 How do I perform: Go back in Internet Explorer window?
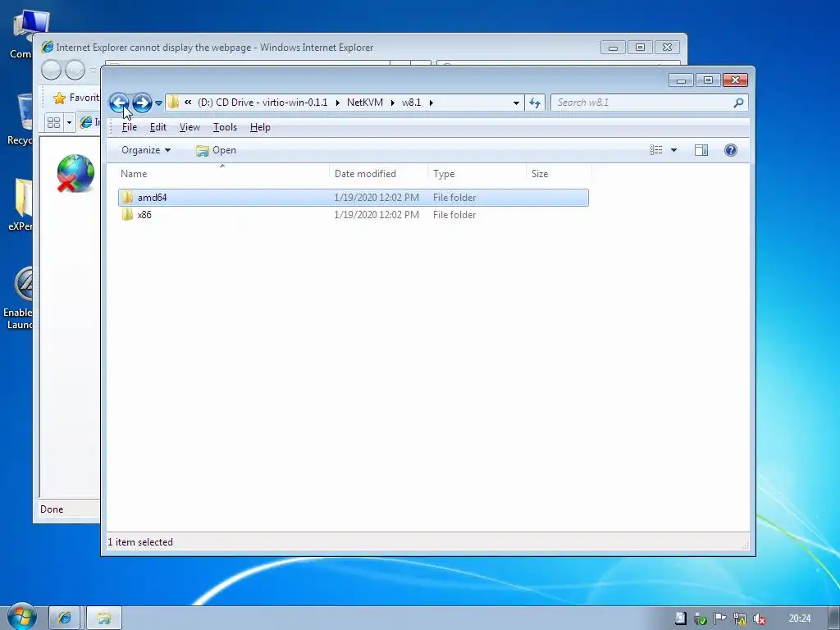click(x=52, y=70)
